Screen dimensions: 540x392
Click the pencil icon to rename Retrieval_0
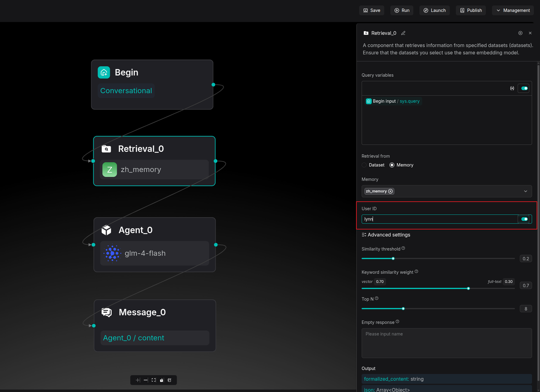click(x=403, y=33)
